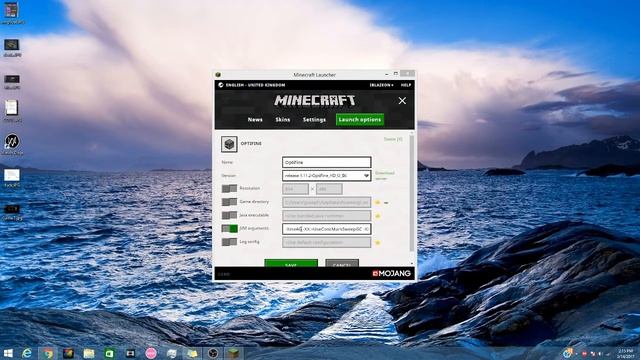Select the topmost desktop icon
Image resolution: width=640 pixels, height=360 pixels.
click(x=11, y=13)
